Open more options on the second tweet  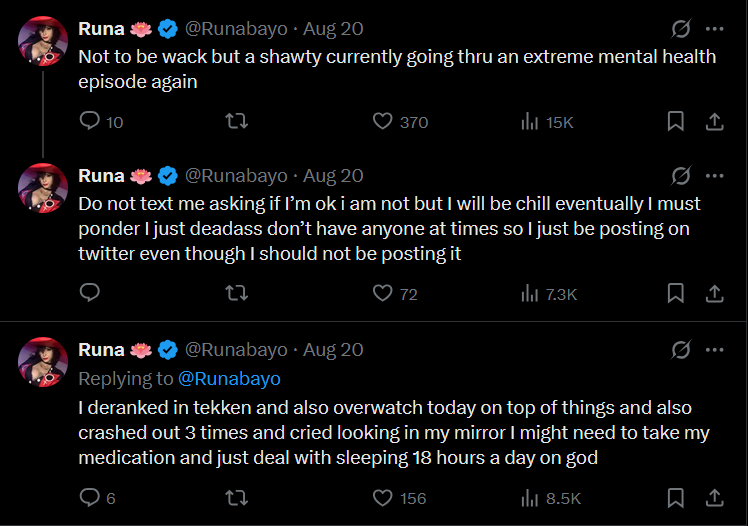[x=715, y=176]
